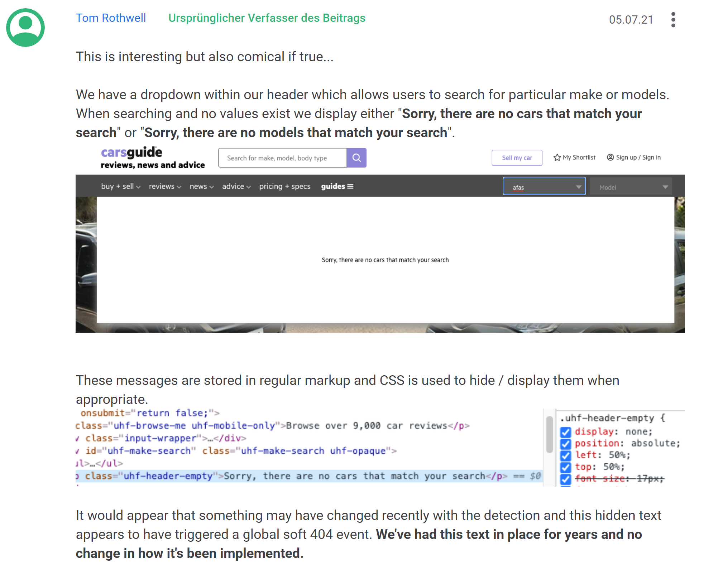Open the guides hamburger menu icon

350,187
